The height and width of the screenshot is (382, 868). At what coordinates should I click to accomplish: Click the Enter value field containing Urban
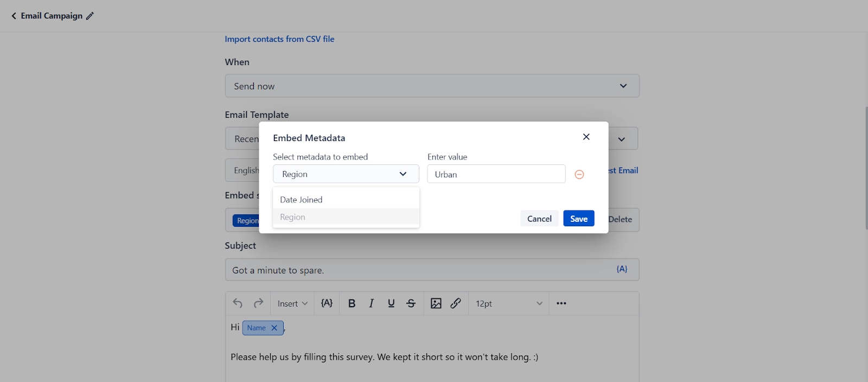click(496, 174)
